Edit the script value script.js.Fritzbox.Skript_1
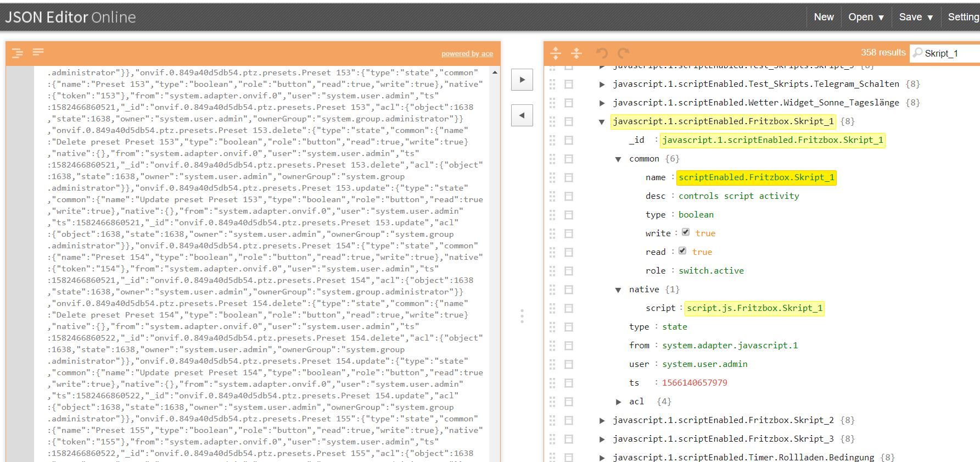The height and width of the screenshot is (462, 980). (x=754, y=308)
